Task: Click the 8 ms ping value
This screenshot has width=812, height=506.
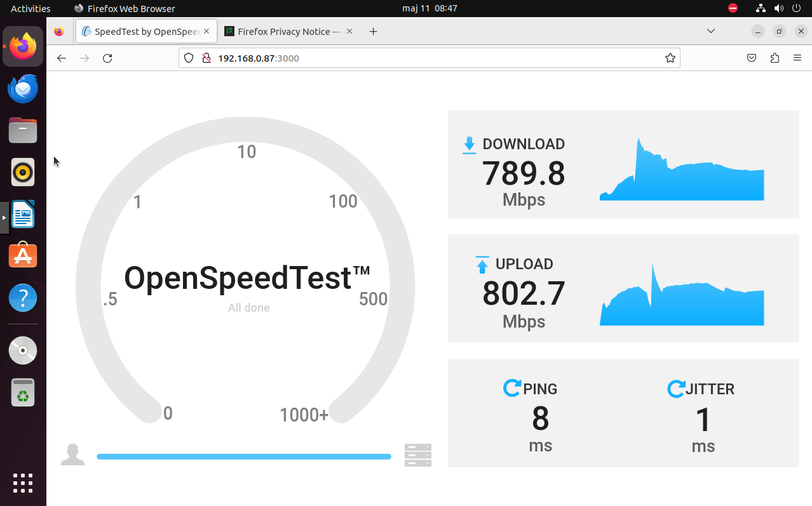Action: (x=540, y=419)
